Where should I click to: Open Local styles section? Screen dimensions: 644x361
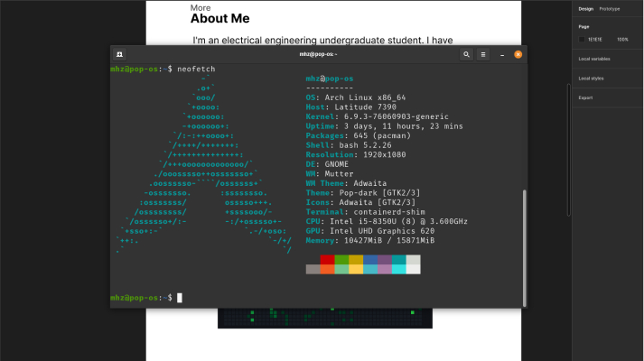click(x=591, y=79)
